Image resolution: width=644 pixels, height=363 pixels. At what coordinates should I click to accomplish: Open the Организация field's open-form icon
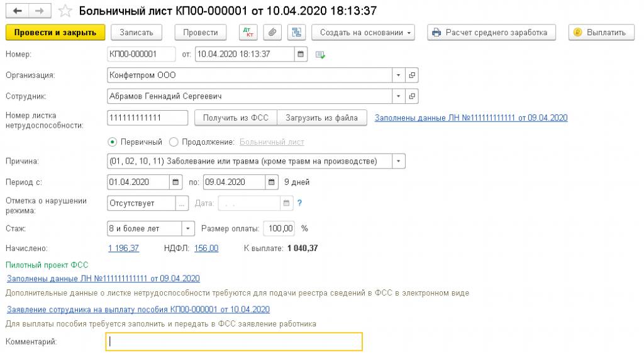tap(413, 75)
